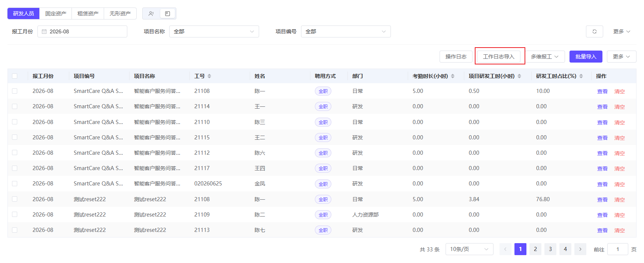The width and height of the screenshot is (644, 263).
Task: Click the 批量导入 button
Action: (x=586, y=57)
